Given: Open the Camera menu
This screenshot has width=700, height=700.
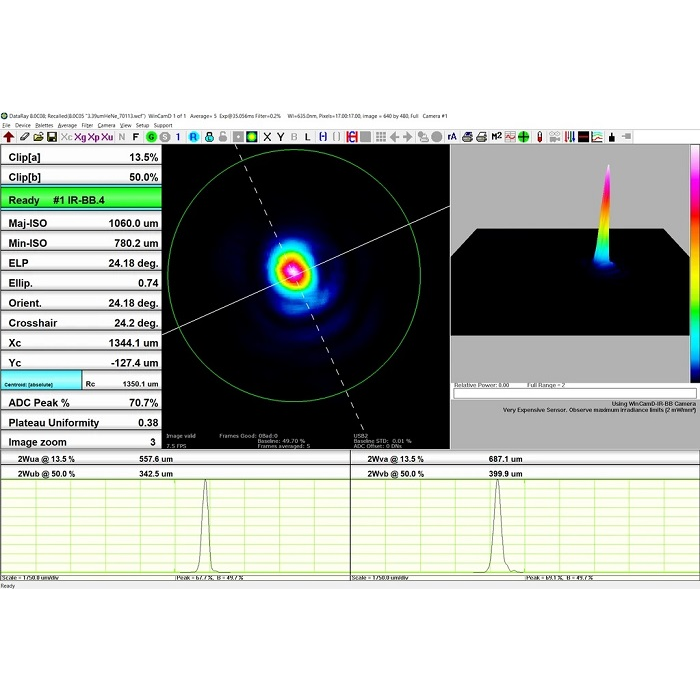Looking at the screenshot, I should [106, 125].
